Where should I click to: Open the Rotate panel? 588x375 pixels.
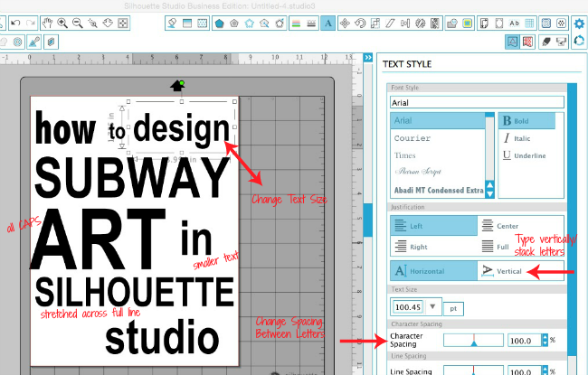(x=360, y=23)
